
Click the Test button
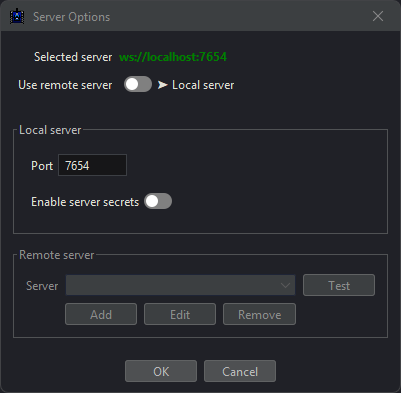pos(339,285)
